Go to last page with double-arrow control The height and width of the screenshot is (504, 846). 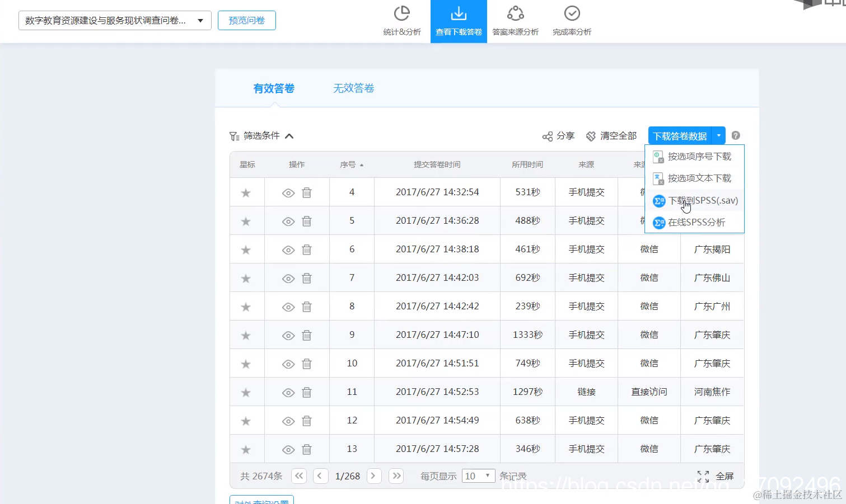(396, 475)
